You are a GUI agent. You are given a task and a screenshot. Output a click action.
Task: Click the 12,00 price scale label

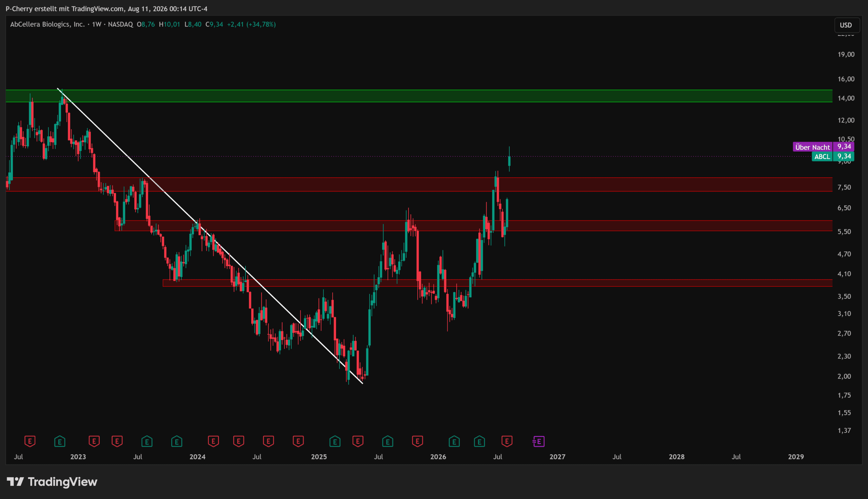pyautogui.click(x=846, y=120)
